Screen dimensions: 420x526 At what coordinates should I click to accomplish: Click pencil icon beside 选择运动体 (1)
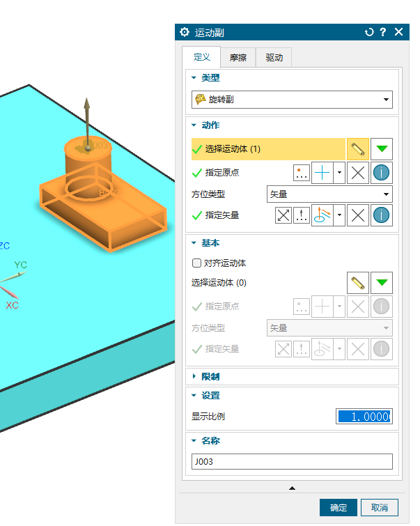coord(358,149)
